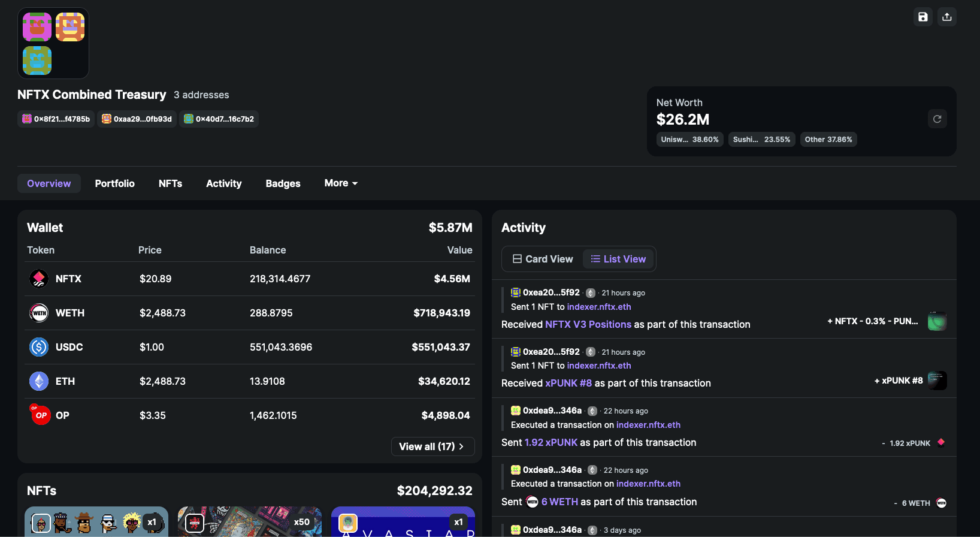
Task: Select the 0x8f21...f4785b address chip
Action: click(56, 119)
